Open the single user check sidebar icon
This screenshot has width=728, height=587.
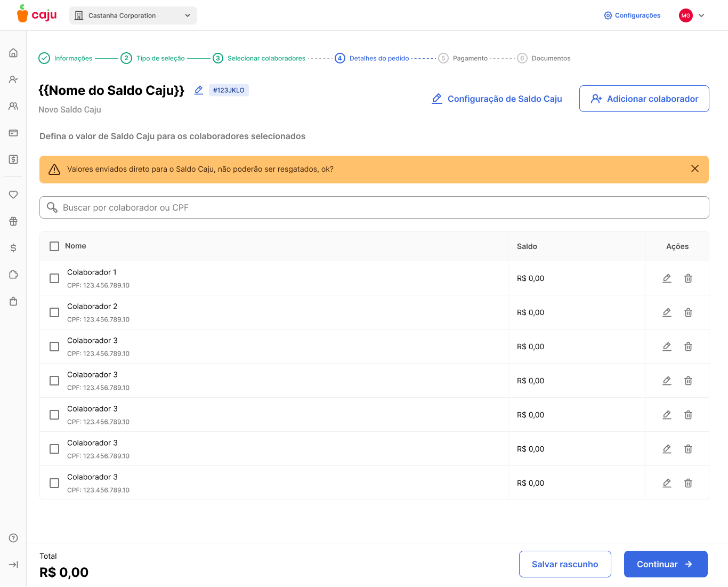point(13,79)
